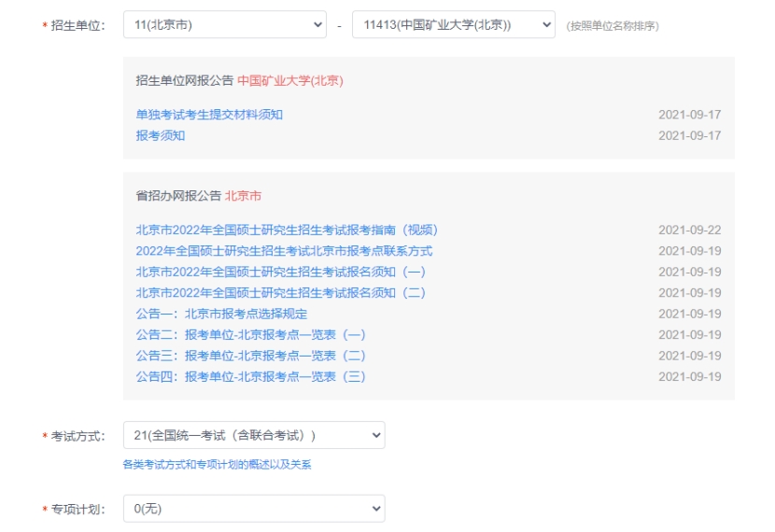The height and width of the screenshot is (532, 775).
Task: Click 公告一：北京市报考点选择规定
Action: point(221,314)
